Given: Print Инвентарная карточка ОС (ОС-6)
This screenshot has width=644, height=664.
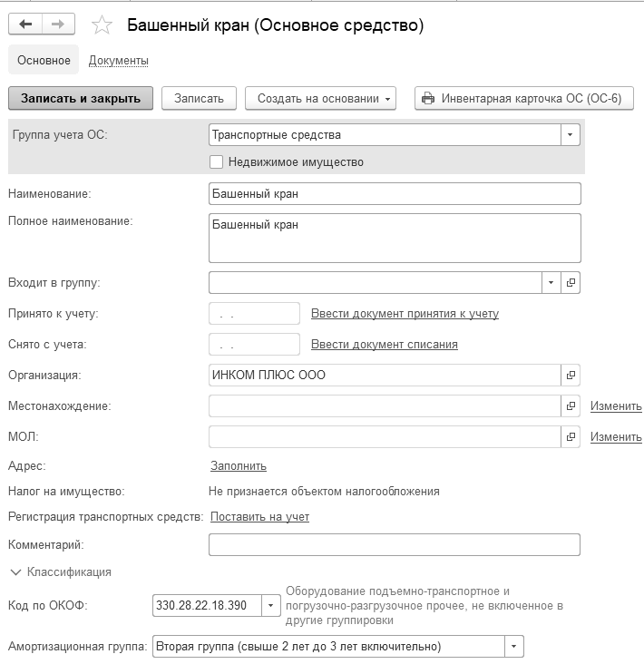Looking at the screenshot, I should tap(523, 98).
